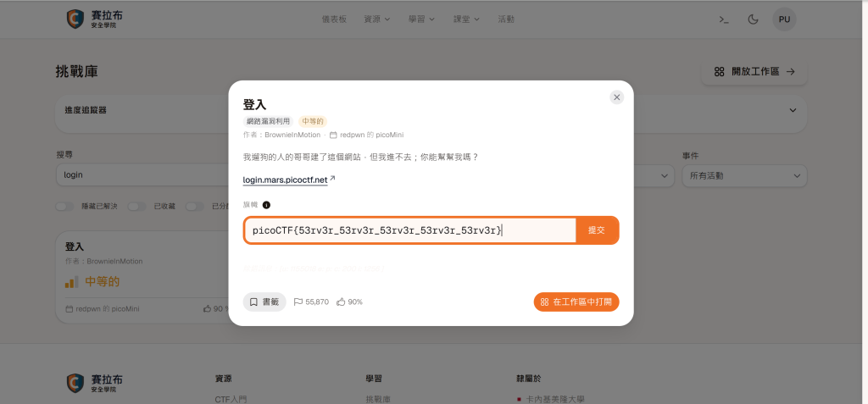Toggle the 隱藏已解決 switch
Image resolution: width=868 pixels, height=404 pixels.
pos(64,207)
